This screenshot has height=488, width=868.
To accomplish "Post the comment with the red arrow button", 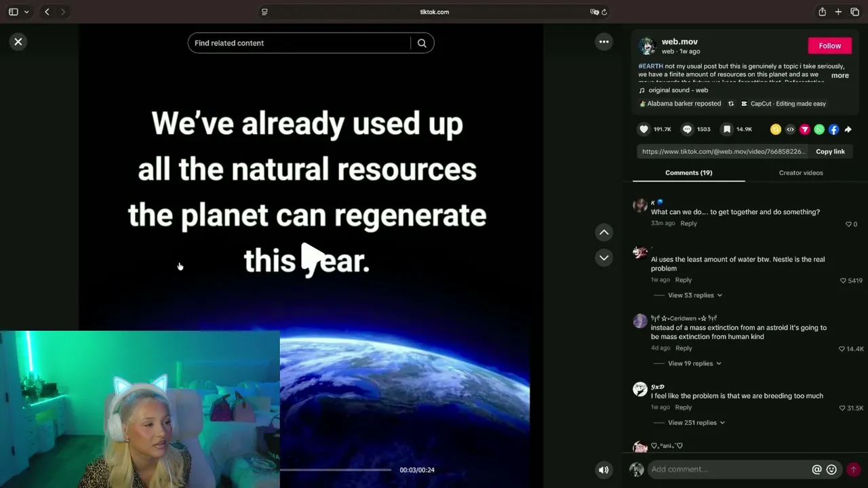I will point(853,470).
